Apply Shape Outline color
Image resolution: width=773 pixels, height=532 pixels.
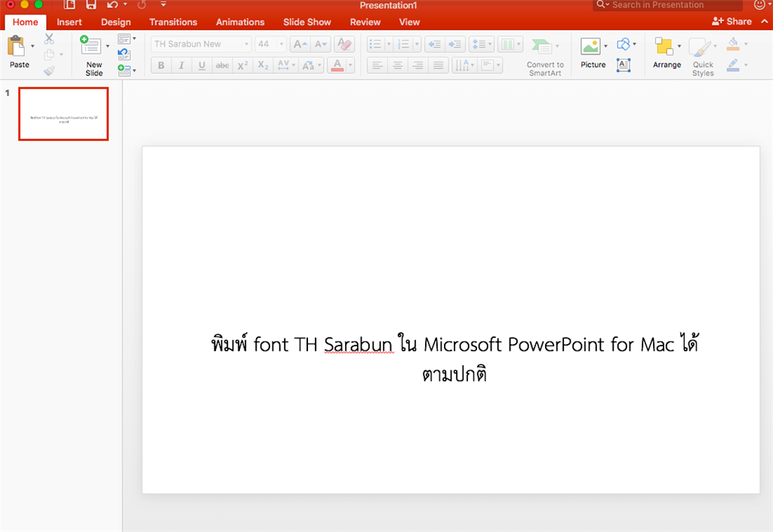(x=733, y=65)
